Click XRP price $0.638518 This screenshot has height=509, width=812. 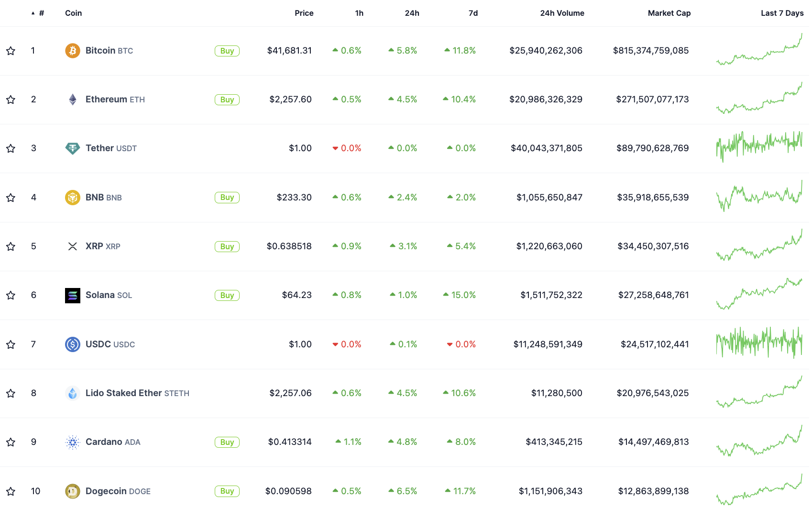[289, 246]
